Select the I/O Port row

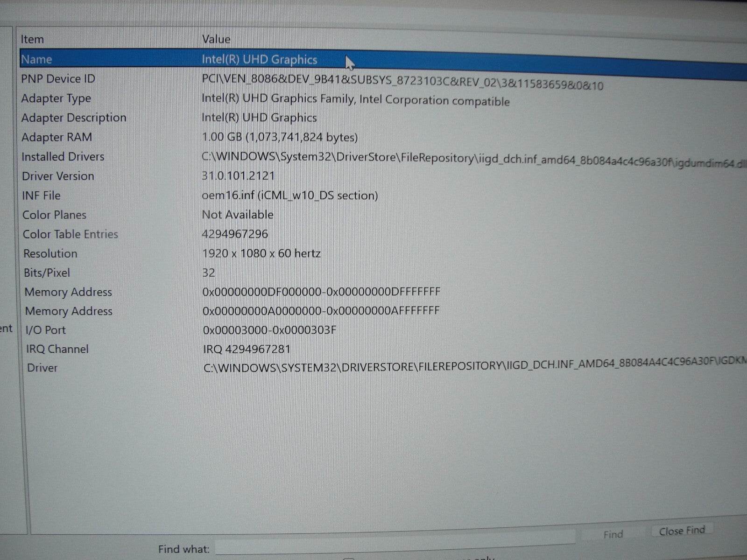click(x=187, y=330)
